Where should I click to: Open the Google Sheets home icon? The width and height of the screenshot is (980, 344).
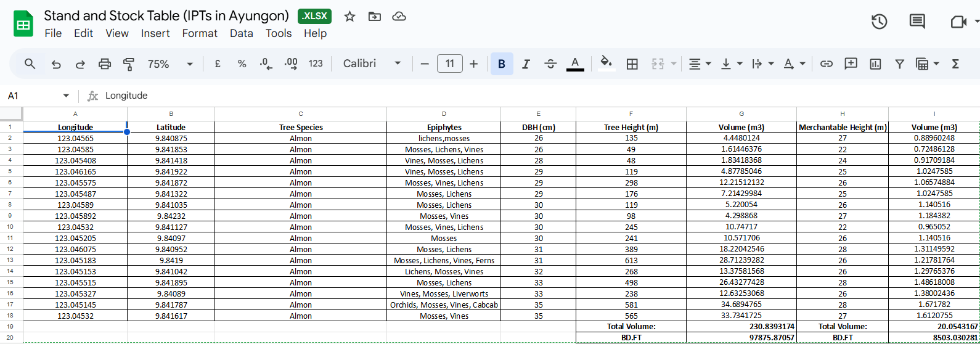(23, 25)
